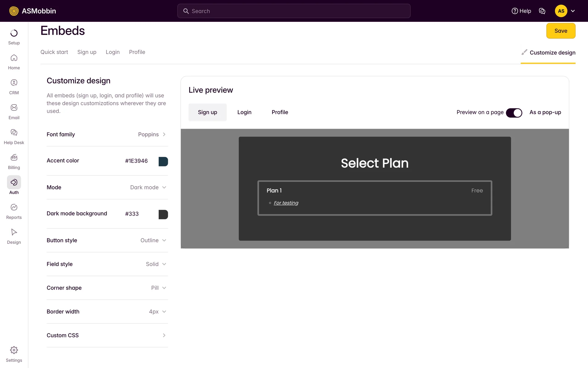
Task: Click the For testing link in Plan 1
Action: tap(286, 203)
